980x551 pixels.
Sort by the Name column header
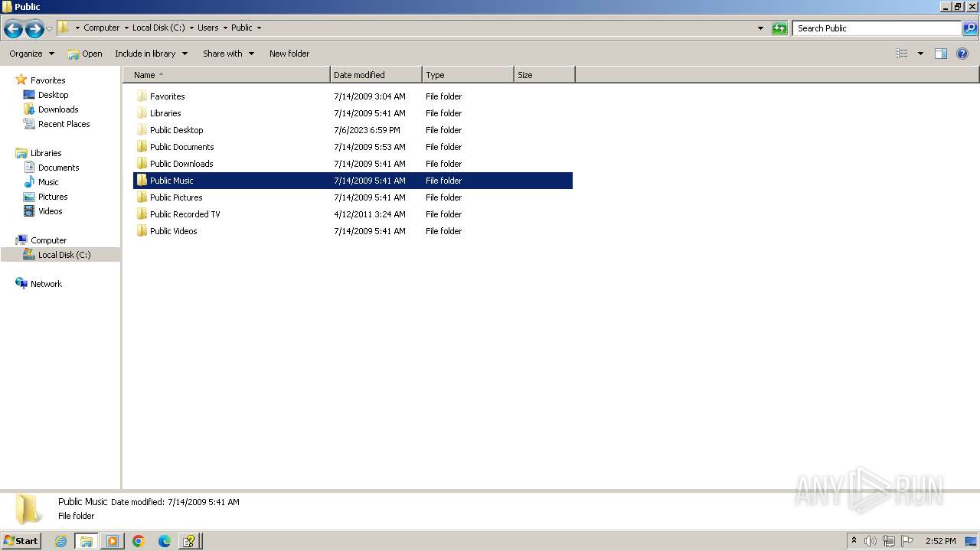[x=227, y=75]
